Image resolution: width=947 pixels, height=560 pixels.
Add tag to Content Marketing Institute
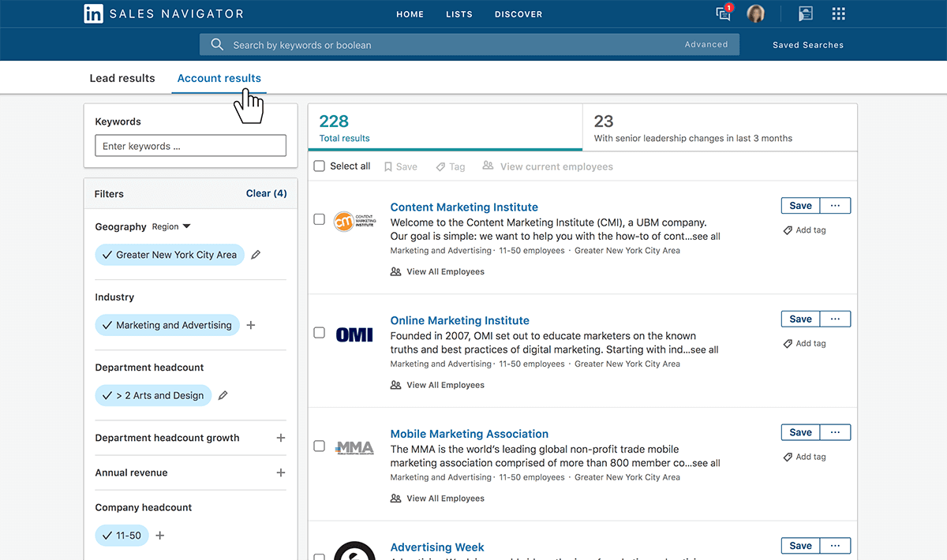(x=804, y=230)
